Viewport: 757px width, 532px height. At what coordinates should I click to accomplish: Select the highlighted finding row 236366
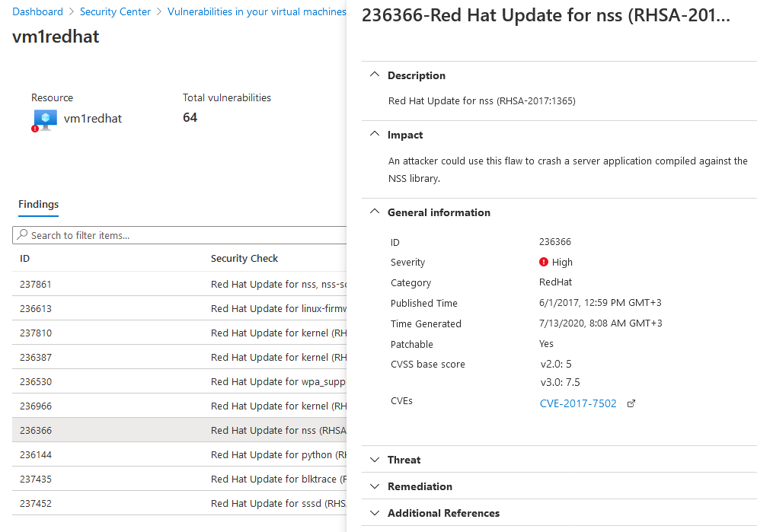click(x=180, y=430)
